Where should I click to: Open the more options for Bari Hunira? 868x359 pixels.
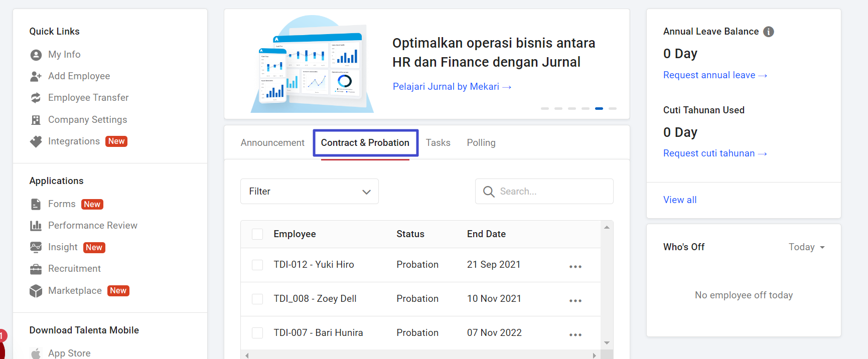coord(575,334)
